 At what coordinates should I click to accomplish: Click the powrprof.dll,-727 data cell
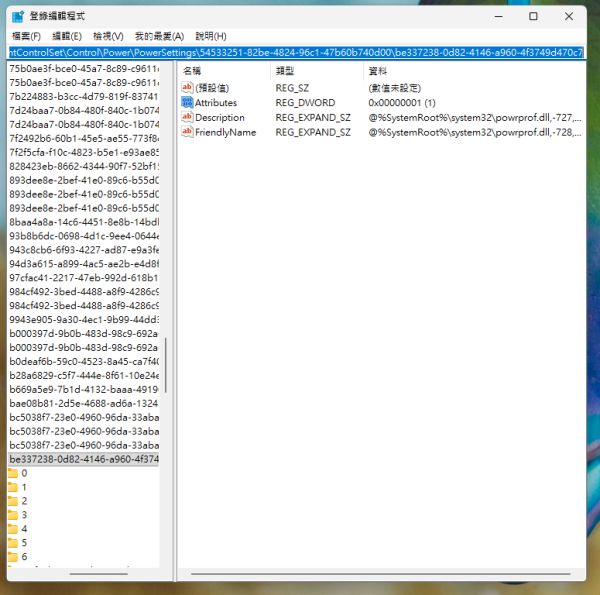474,117
